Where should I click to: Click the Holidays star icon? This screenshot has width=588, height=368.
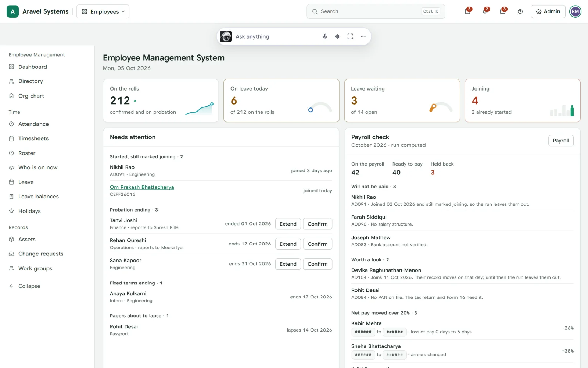point(11,211)
